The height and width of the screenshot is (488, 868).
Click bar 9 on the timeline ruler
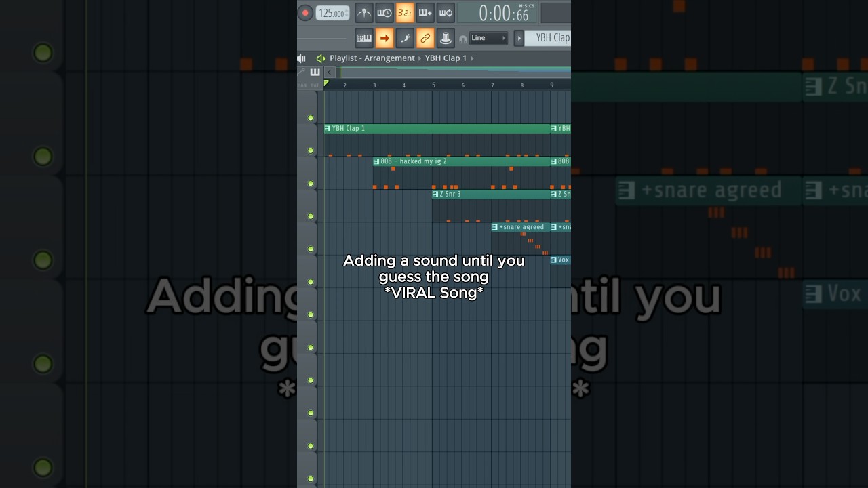coord(552,85)
